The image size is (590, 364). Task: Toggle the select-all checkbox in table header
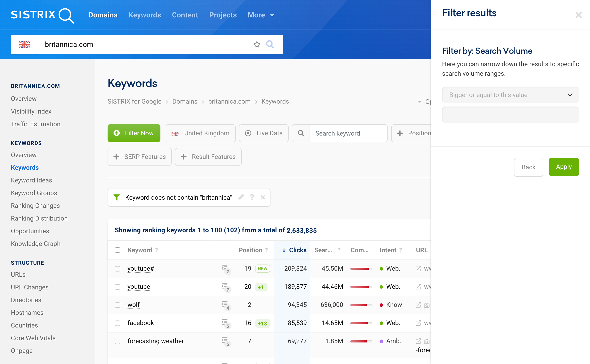click(118, 250)
